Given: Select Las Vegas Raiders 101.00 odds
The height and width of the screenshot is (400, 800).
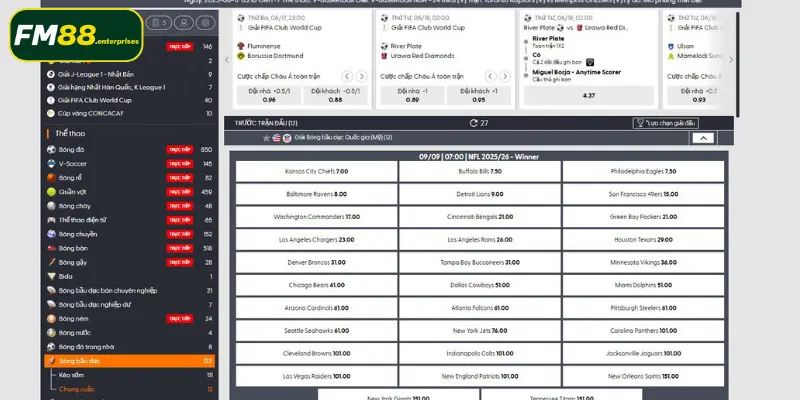Looking at the screenshot, I should point(316,376).
